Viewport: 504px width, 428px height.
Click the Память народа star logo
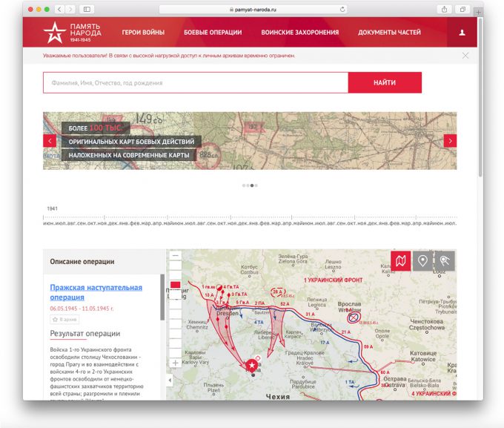point(54,33)
